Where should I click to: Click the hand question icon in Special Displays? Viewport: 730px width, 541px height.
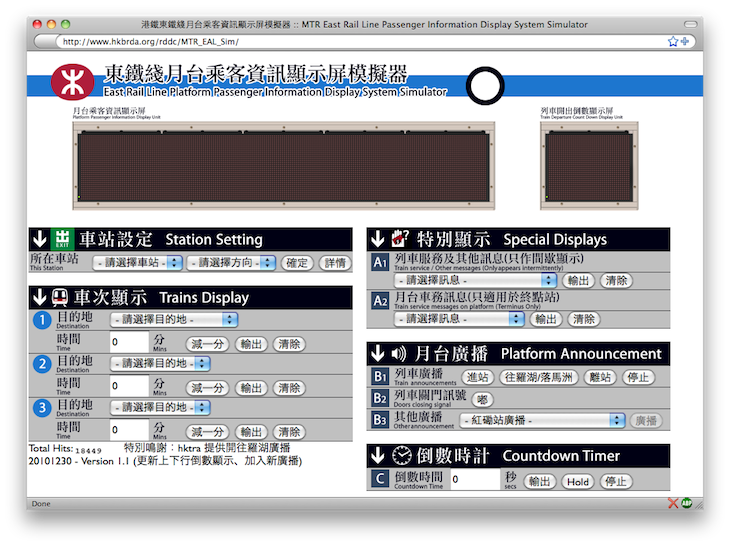pos(399,238)
